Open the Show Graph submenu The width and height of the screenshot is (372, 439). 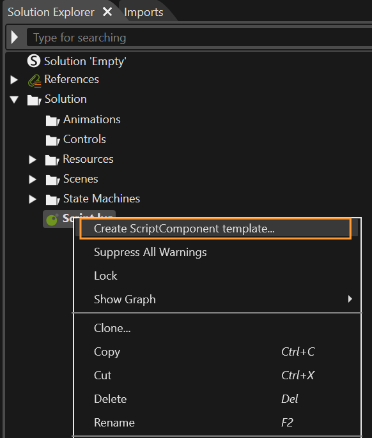pyautogui.click(x=217, y=299)
